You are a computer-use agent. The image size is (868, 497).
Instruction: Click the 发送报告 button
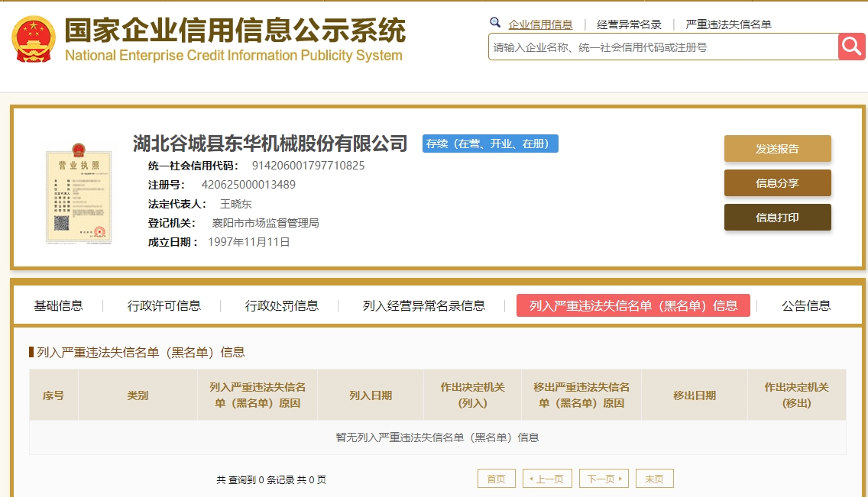(778, 149)
